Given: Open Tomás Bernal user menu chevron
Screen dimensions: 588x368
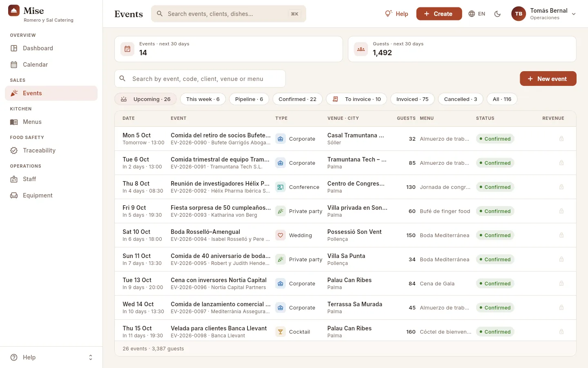Looking at the screenshot, I should click(574, 14).
